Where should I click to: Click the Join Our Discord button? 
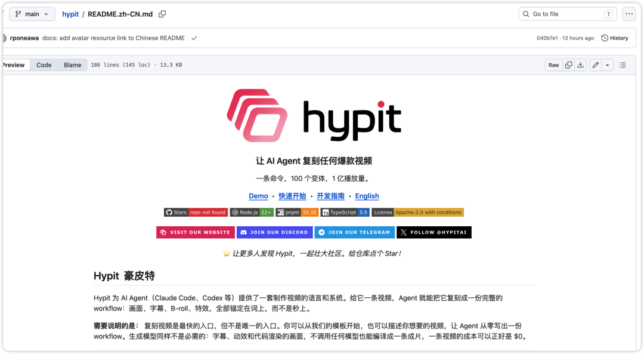click(x=275, y=232)
